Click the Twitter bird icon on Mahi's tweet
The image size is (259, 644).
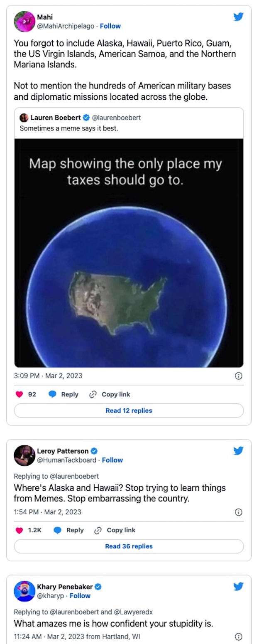pos(238,17)
